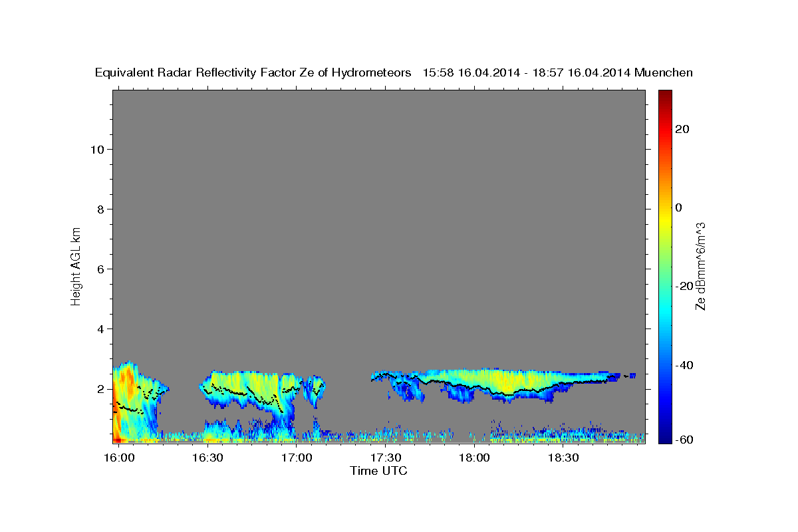Click the '16:00' time tick label
798x532 pixels.
point(119,458)
